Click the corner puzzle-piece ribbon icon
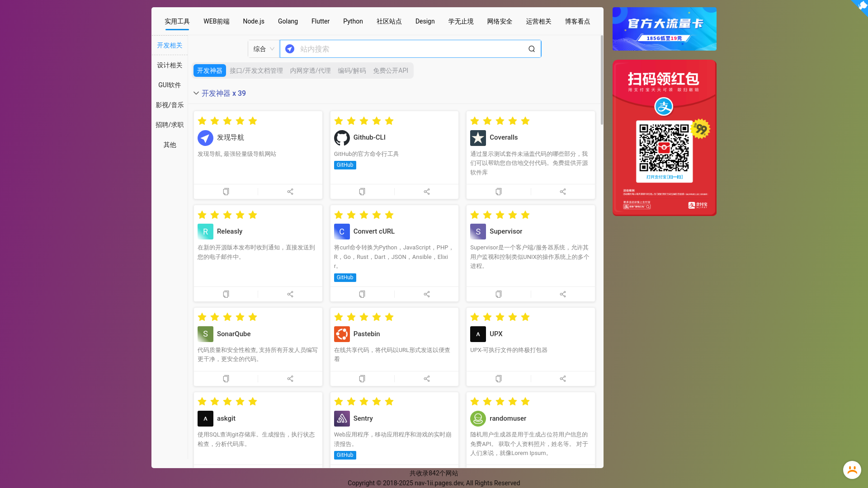Image resolution: width=868 pixels, height=488 pixels. pos(861,6)
